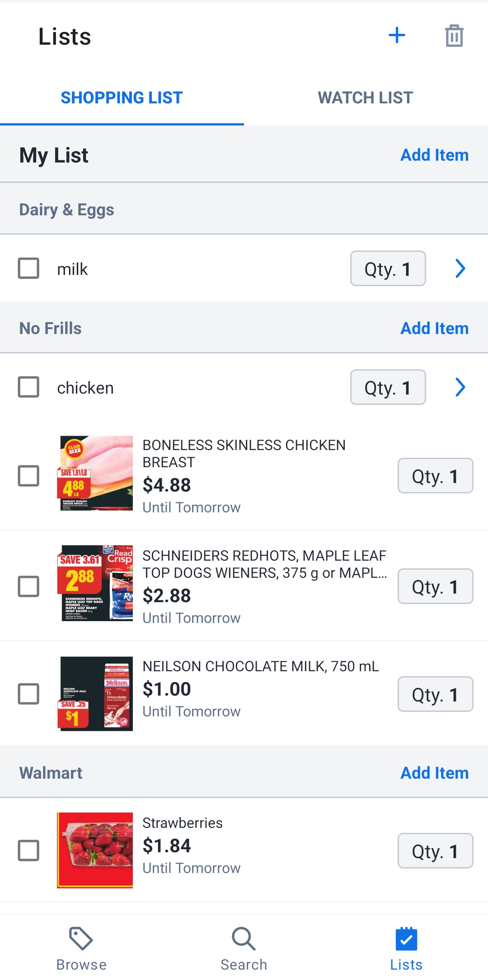Screen dimensions: 488x980
Task: Open quantity selector for milk
Action: pyautogui.click(x=388, y=269)
